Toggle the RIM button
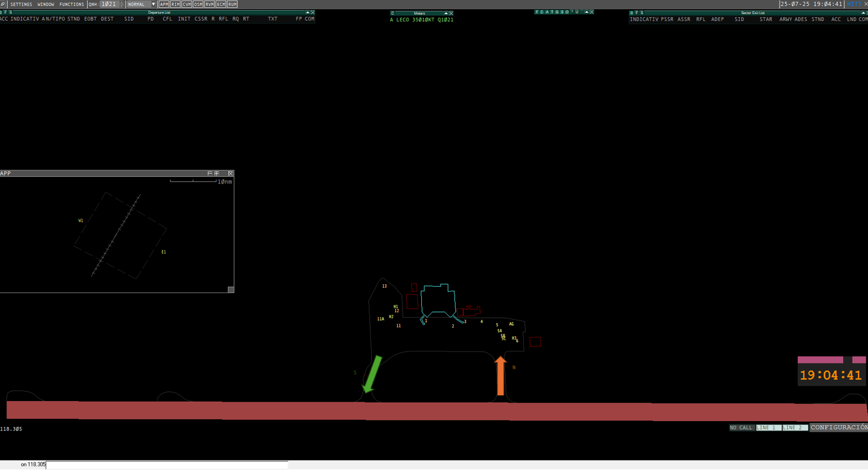The width and height of the screenshot is (868, 470). point(175,4)
